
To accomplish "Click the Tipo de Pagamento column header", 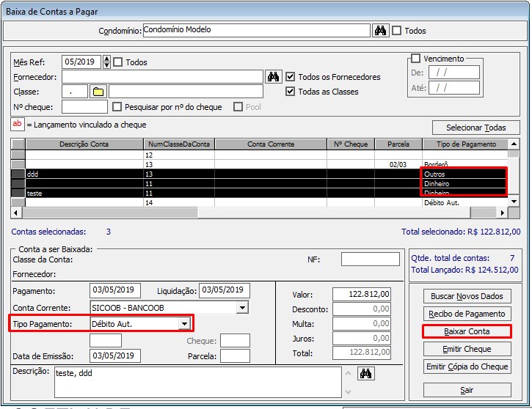I will [466, 144].
